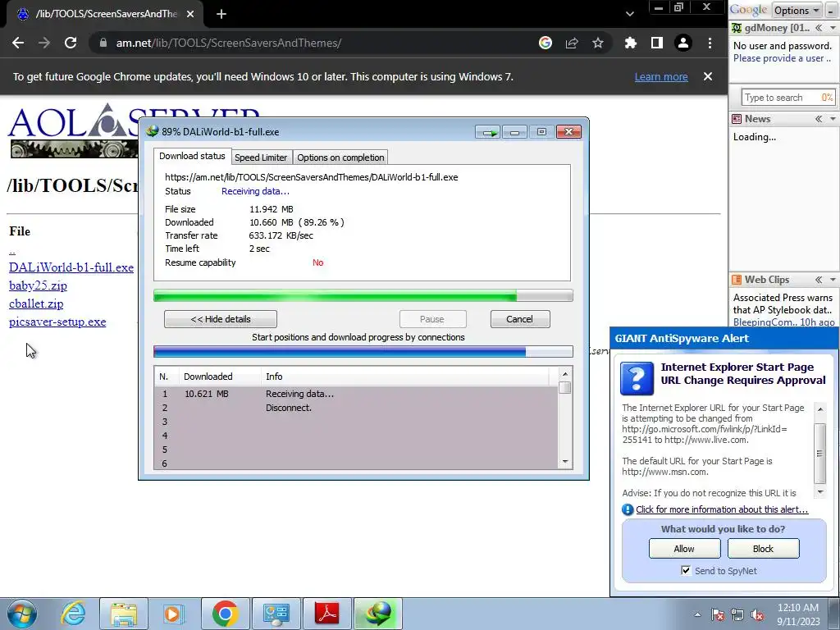This screenshot has width=840, height=630.
Task: Go forward in Chrome browser
Action: tap(44, 43)
